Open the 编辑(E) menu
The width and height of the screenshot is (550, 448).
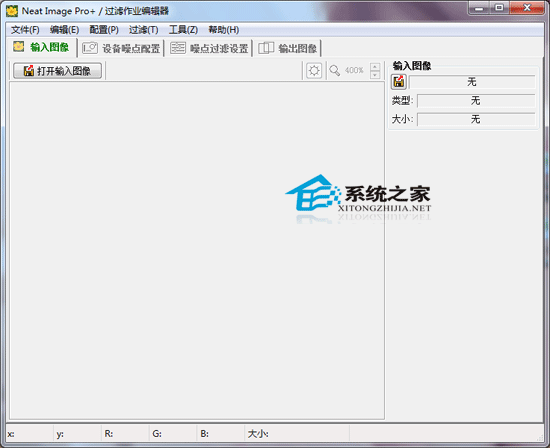pos(64,30)
